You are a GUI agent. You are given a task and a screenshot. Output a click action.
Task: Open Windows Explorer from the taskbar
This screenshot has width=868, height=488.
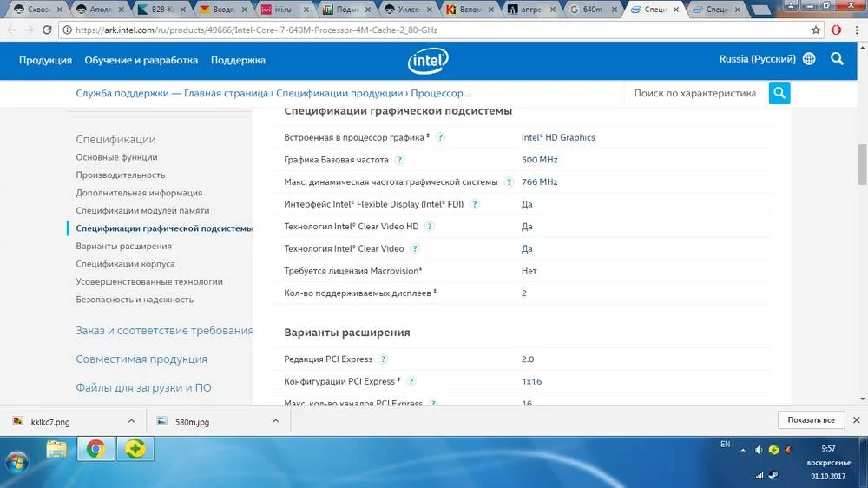point(56,449)
